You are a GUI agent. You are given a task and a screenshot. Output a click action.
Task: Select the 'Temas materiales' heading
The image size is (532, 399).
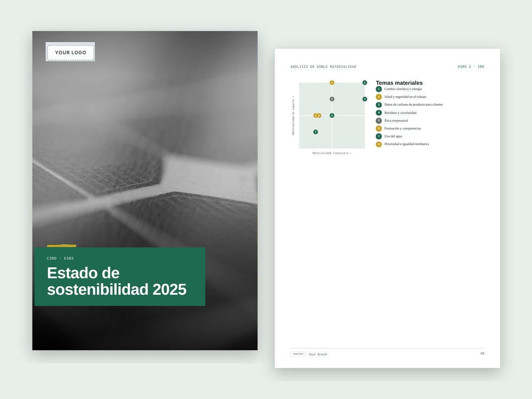click(x=399, y=83)
